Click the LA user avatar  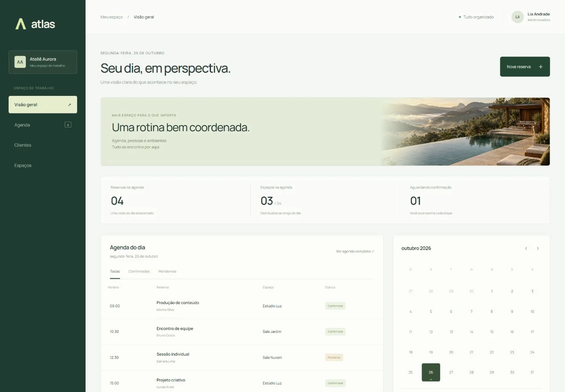click(518, 17)
